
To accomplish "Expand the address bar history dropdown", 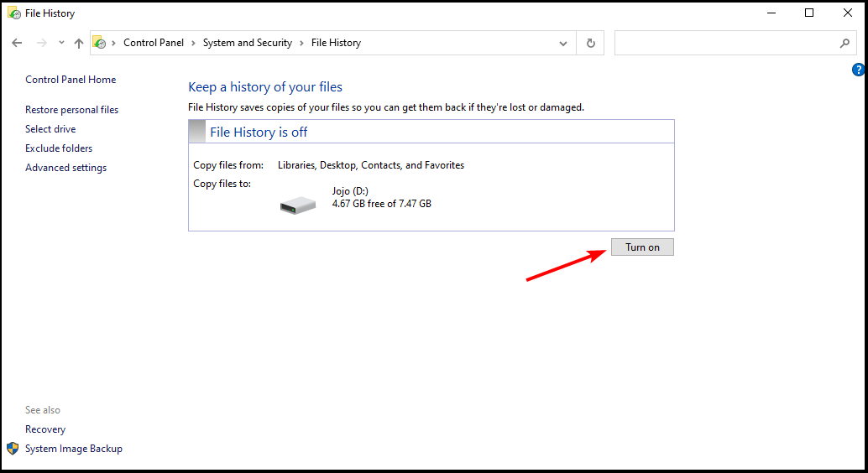I will [563, 43].
